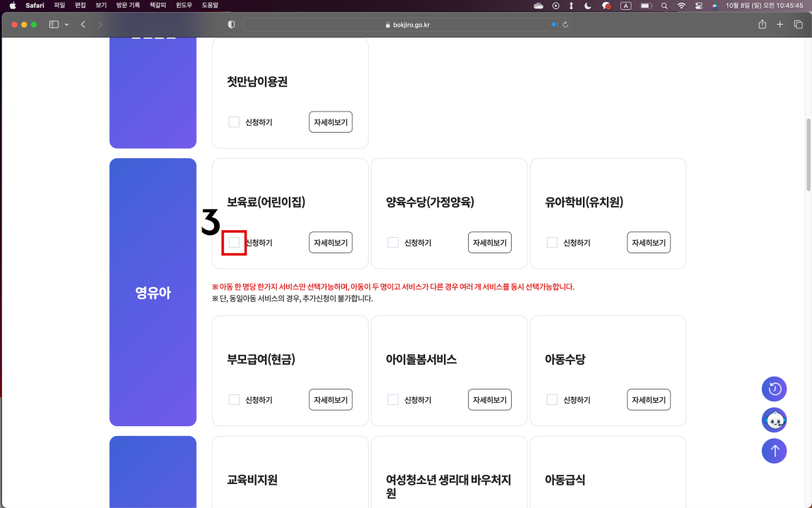The width and height of the screenshot is (812, 508).
Task: Click 자세히보기 for 아이돌봄서비스
Action: tap(489, 399)
